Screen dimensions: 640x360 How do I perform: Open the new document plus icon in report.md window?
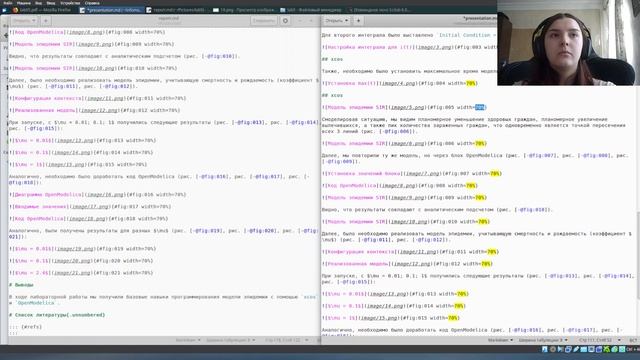pos(46,20)
